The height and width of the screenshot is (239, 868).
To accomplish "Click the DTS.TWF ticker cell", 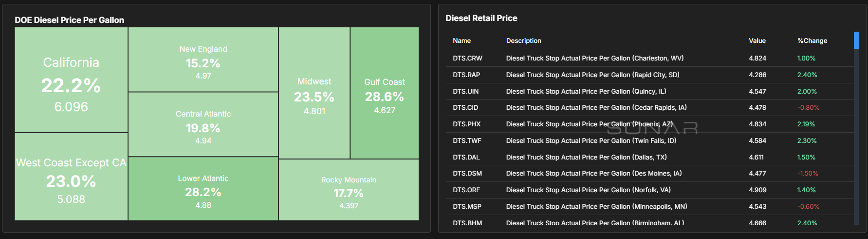I will 467,140.
